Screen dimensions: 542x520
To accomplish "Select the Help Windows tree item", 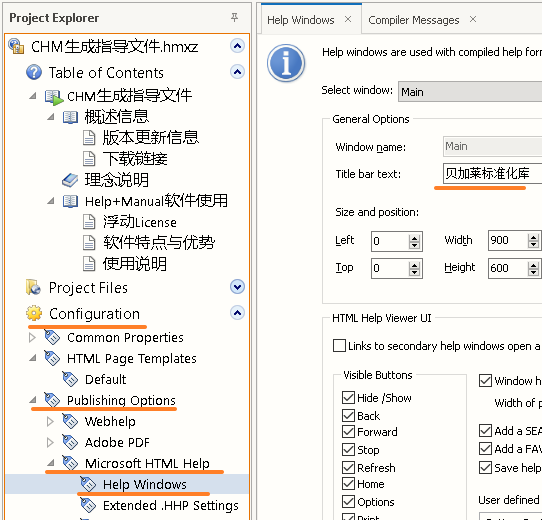I will [x=127, y=484].
